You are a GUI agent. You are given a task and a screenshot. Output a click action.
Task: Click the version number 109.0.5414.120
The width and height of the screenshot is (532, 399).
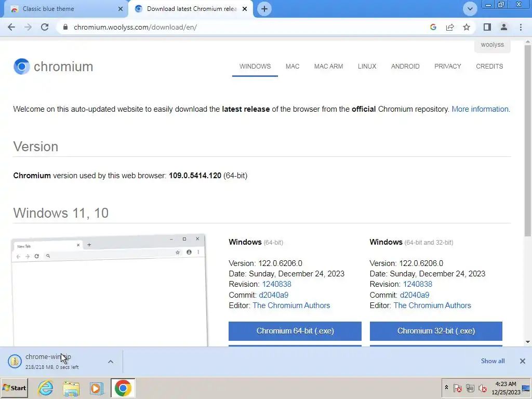click(195, 176)
